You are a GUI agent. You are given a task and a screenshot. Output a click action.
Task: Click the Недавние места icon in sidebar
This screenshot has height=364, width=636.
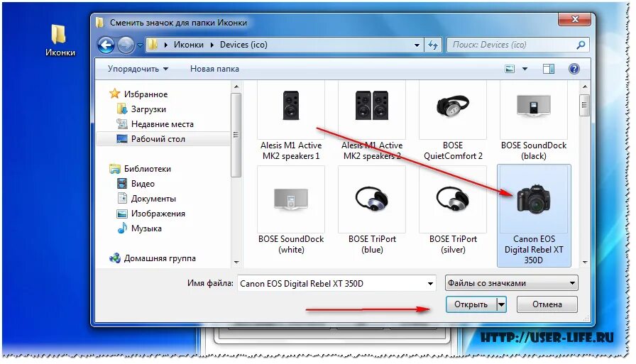tap(121, 123)
